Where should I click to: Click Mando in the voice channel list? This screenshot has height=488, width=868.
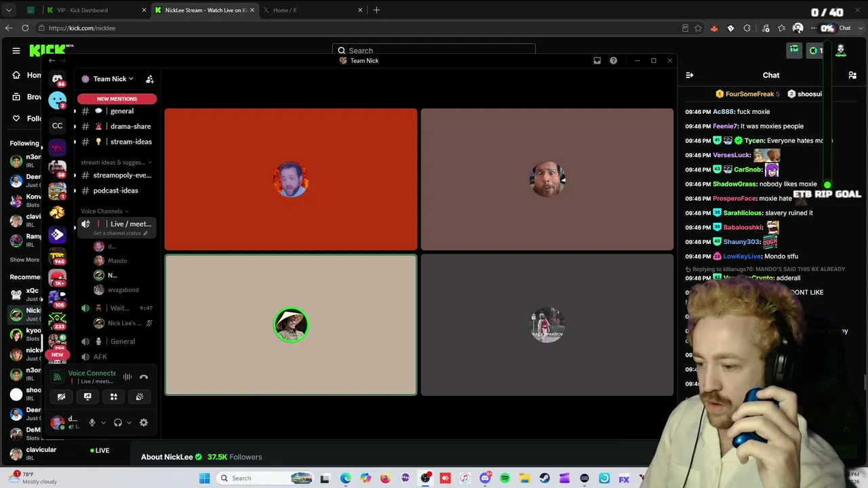pyautogui.click(x=117, y=261)
